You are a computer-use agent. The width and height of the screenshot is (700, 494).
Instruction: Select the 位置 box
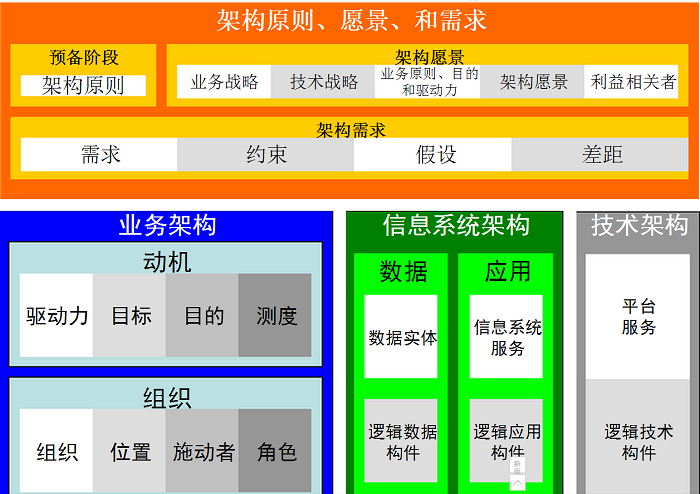click(130, 451)
